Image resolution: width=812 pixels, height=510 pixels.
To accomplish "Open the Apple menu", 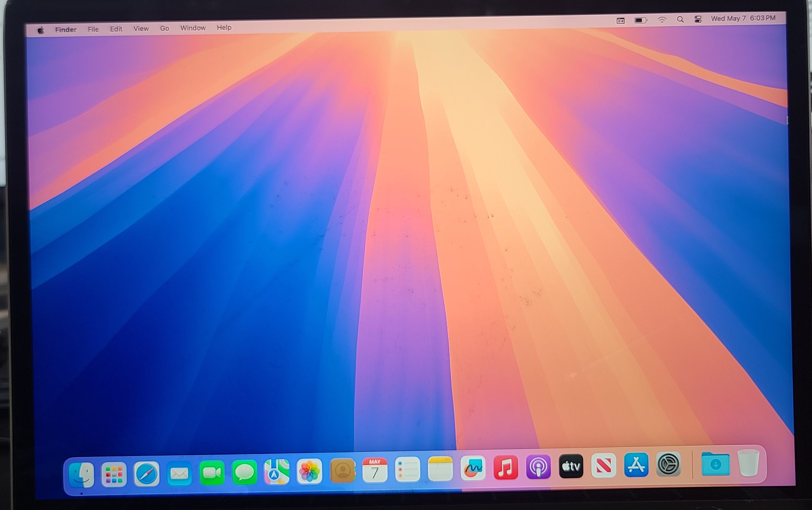I will click(41, 31).
